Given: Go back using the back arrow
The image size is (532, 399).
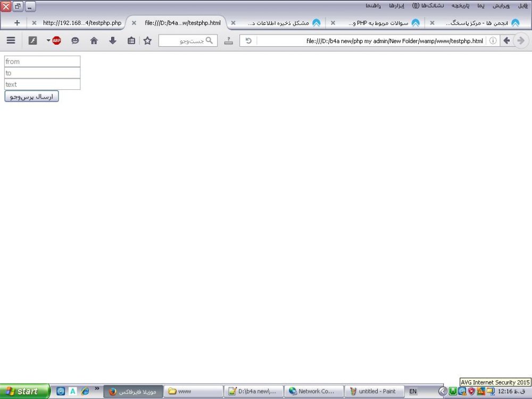Looking at the screenshot, I should 506,40.
